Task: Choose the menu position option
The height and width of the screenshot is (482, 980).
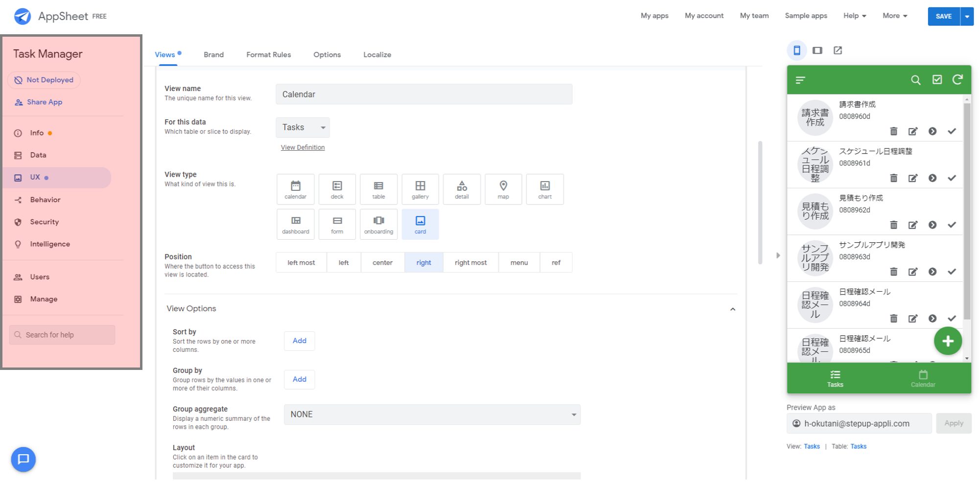Action: tap(519, 263)
